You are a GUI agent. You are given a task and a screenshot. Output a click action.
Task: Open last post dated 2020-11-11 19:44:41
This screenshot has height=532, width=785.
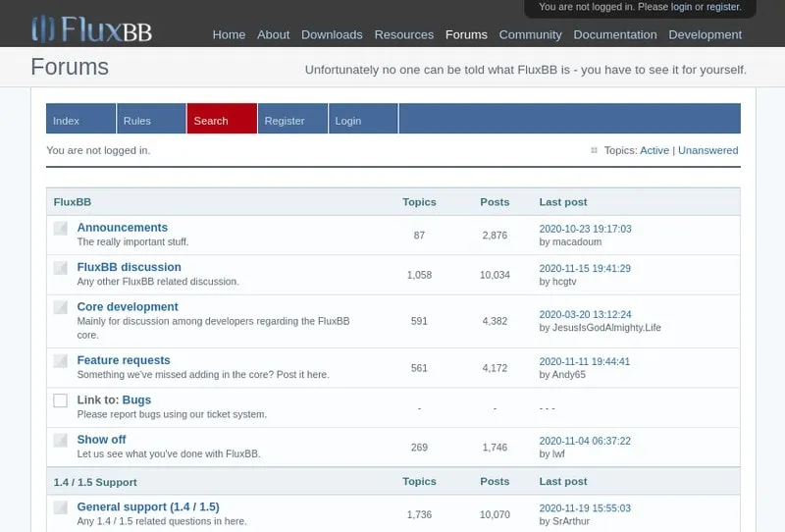pos(585,361)
